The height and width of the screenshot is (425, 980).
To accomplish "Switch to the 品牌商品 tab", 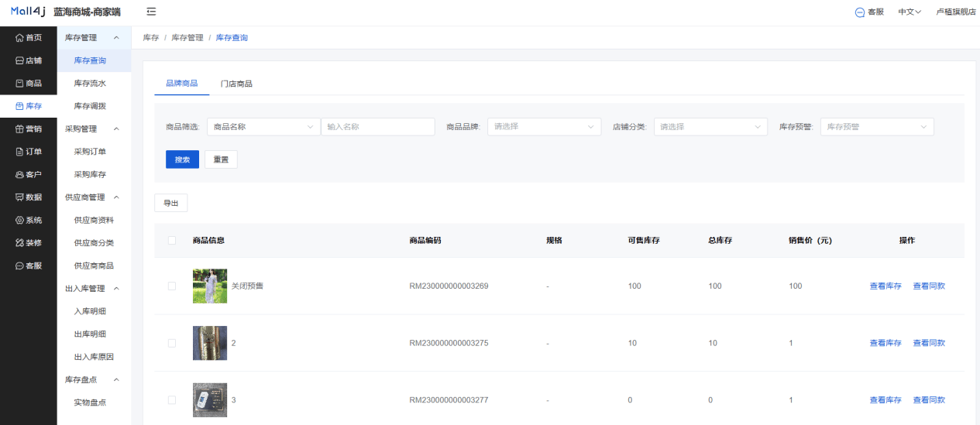I will pyautogui.click(x=182, y=84).
